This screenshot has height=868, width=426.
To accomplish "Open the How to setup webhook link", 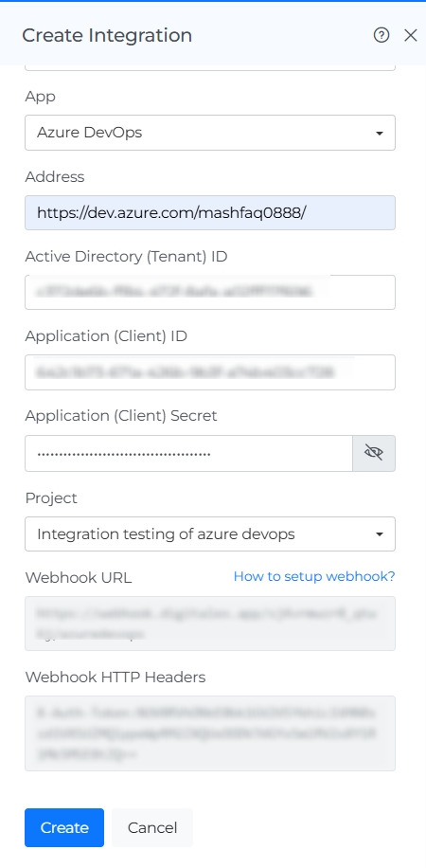I will [x=314, y=577].
